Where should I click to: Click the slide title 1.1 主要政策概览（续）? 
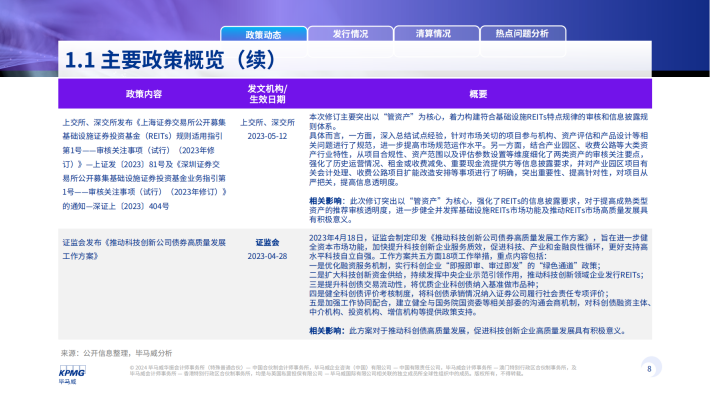(x=171, y=60)
